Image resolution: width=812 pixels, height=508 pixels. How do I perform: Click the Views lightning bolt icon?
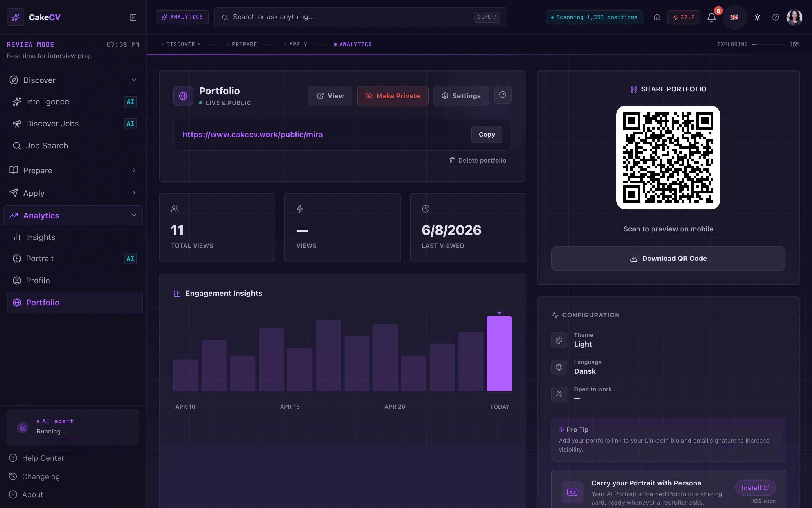point(300,209)
